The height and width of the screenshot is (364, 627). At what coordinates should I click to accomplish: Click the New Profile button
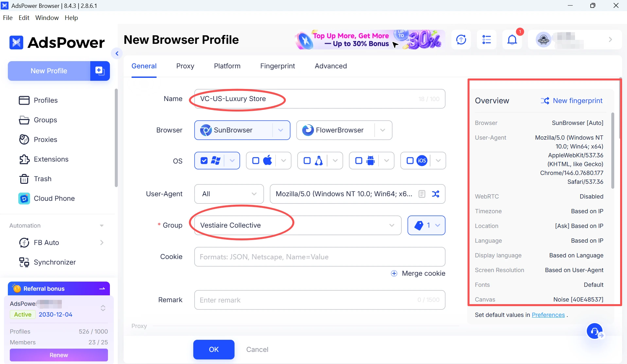[x=49, y=71]
